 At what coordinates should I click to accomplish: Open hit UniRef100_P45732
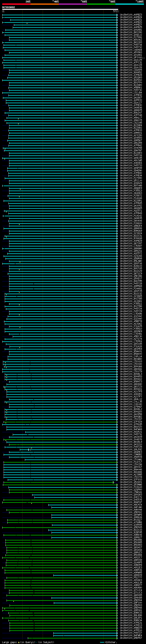tap(131, 48)
